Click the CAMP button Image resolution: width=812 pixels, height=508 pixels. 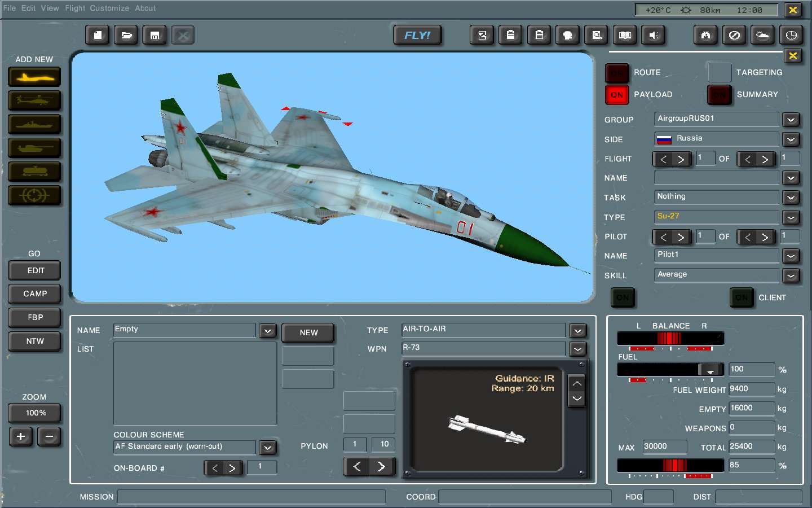point(35,294)
